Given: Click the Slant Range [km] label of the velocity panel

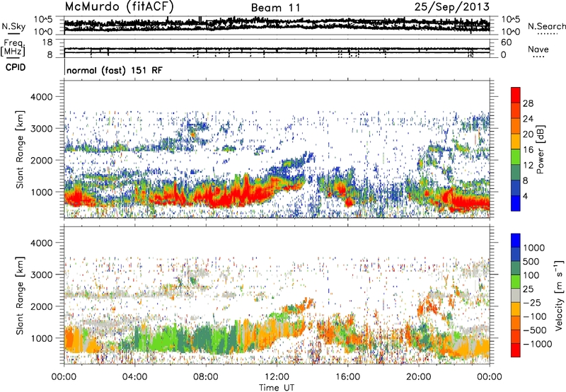Looking at the screenshot, I should coord(20,295).
